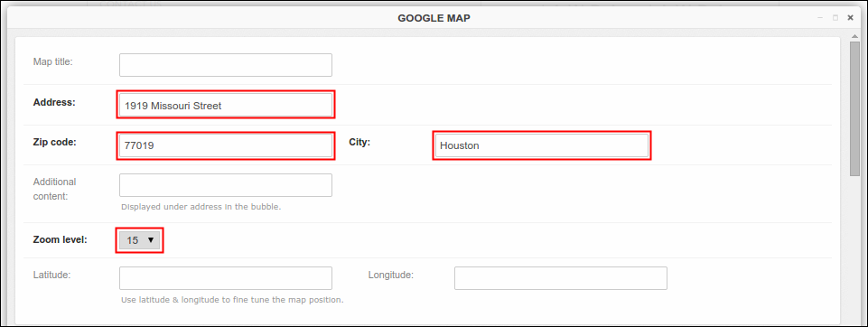The height and width of the screenshot is (327, 868).
Task: Edit the Address field with 1919 Missouri Street
Action: point(225,105)
